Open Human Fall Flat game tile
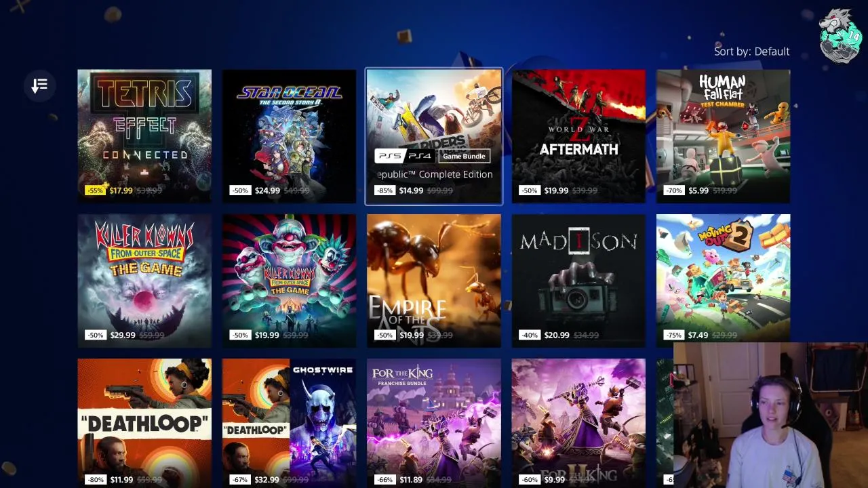 [723, 136]
